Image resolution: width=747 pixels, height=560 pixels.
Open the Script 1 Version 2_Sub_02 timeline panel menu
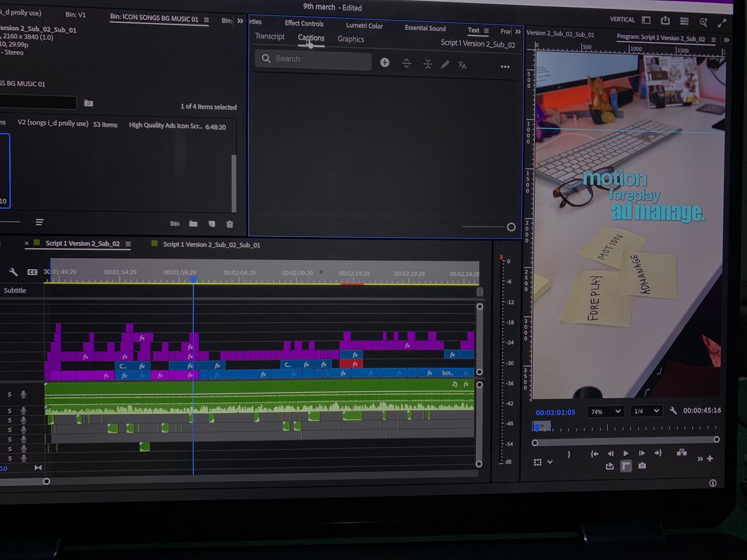127,244
